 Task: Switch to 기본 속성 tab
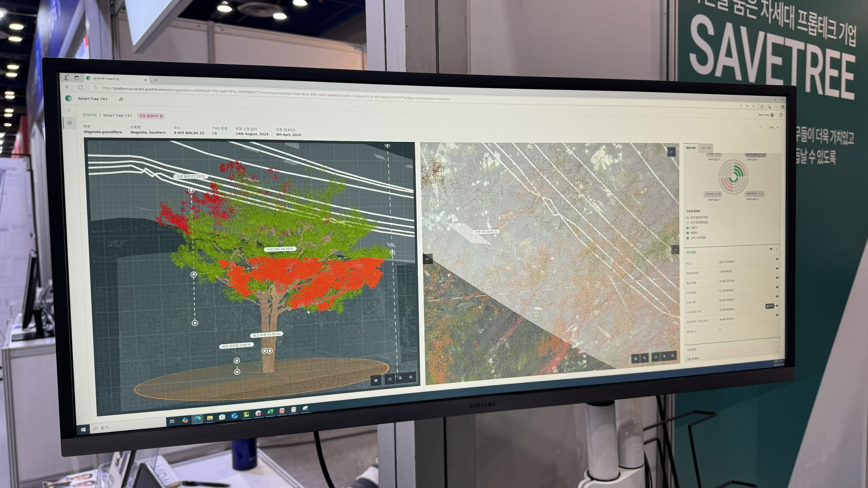coord(705,148)
